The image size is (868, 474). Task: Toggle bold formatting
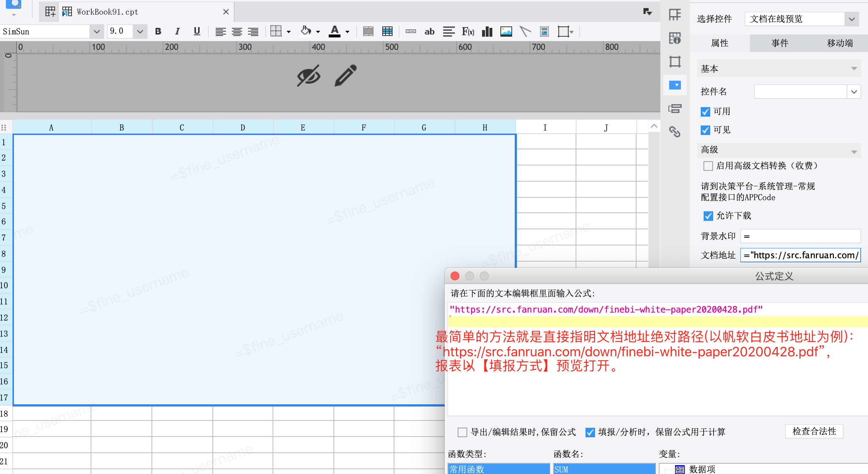point(158,32)
